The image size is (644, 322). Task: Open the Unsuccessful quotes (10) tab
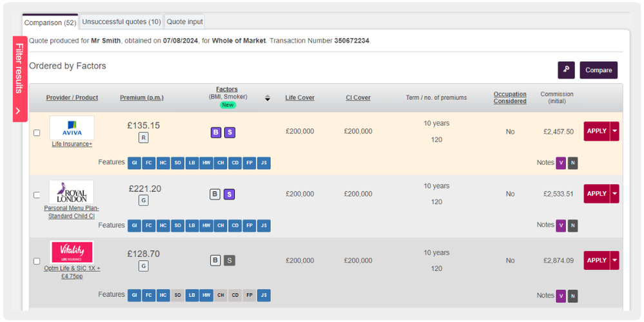pyautogui.click(x=121, y=22)
